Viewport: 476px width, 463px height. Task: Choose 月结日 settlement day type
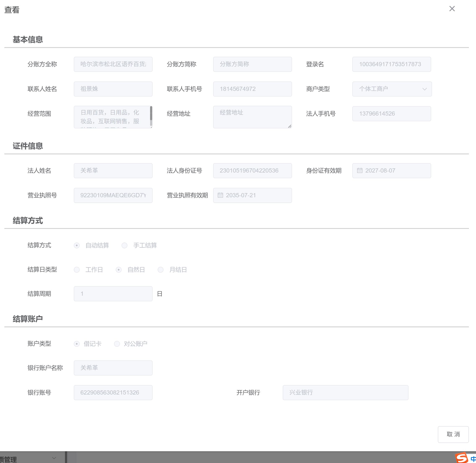coord(160,270)
